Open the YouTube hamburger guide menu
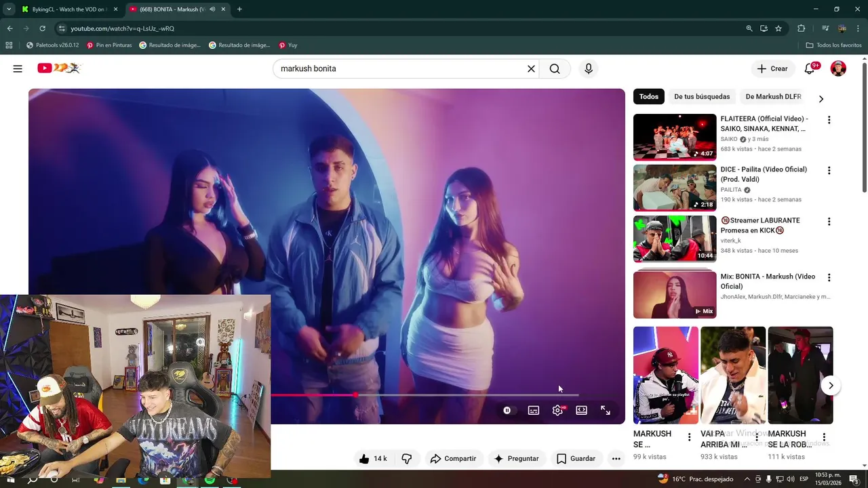The height and width of the screenshot is (488, 868). pyautogui.click(x=18, y=68)
